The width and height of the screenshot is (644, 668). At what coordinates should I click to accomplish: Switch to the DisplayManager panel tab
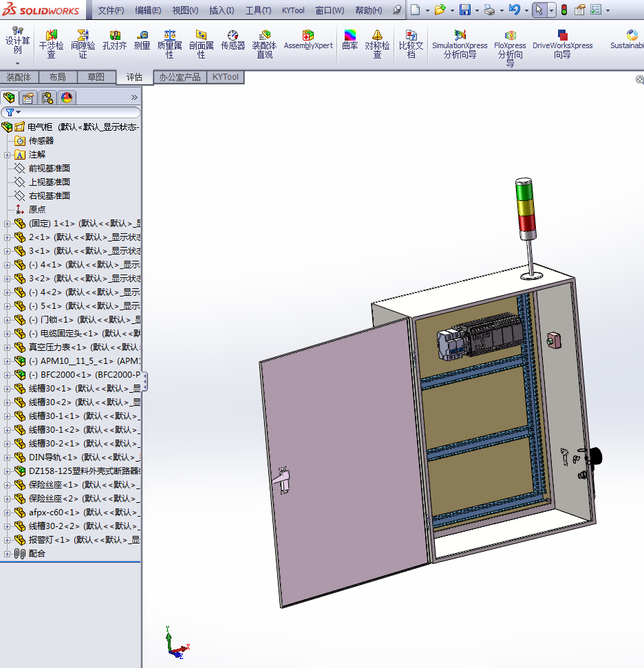(67, 98)
